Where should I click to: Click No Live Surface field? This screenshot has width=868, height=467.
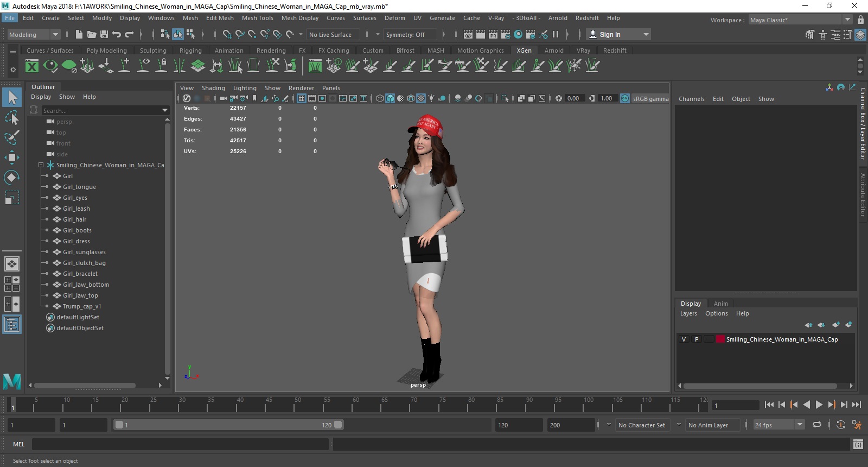pyautogui.click(x=332, y=34)
